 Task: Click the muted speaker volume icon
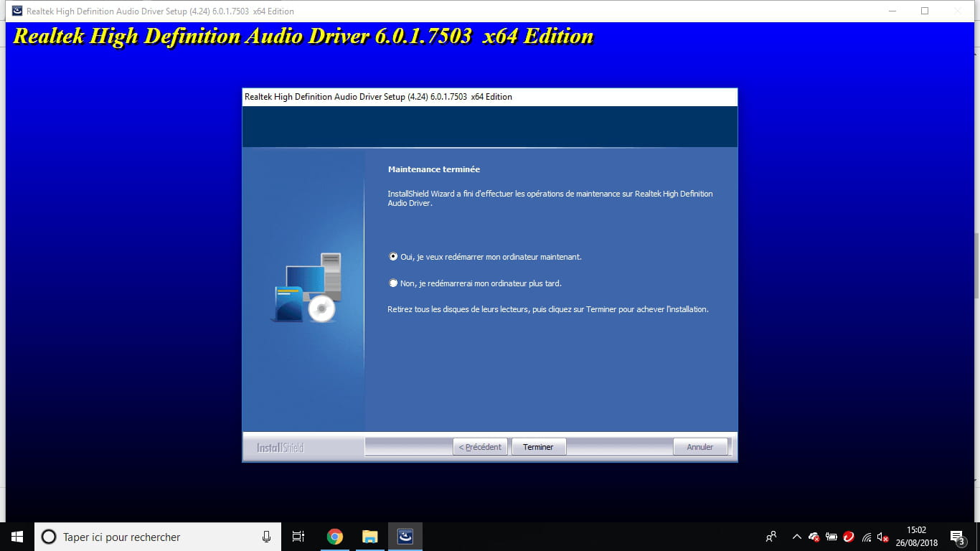(x=884, y=537)
